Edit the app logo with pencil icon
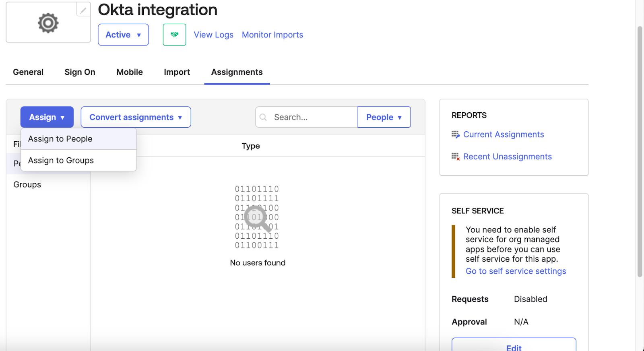Viewport: 644px width, 351px height. coord(83,10)
